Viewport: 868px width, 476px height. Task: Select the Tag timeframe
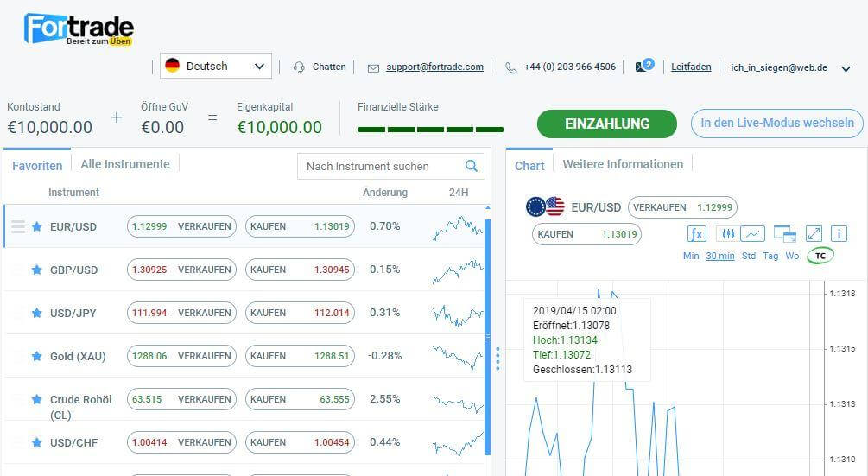pyautogui.click(x=770, y=256)
